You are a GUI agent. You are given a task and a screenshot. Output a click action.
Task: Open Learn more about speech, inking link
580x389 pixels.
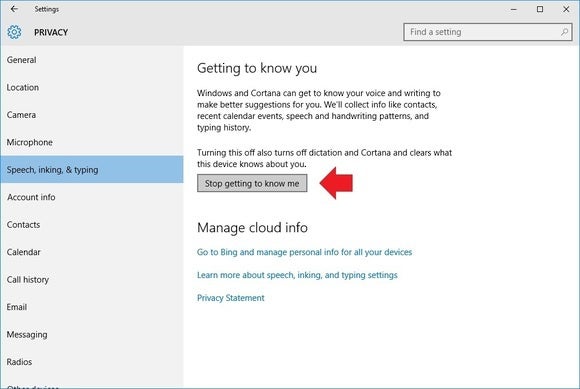pyautogui.click(x=297, y=275)
